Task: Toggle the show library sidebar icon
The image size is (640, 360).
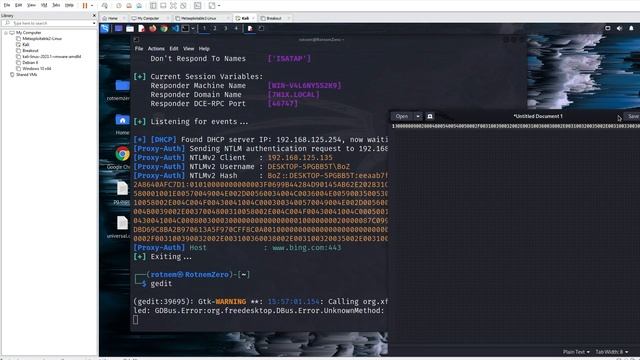Action: click(153, 6)
